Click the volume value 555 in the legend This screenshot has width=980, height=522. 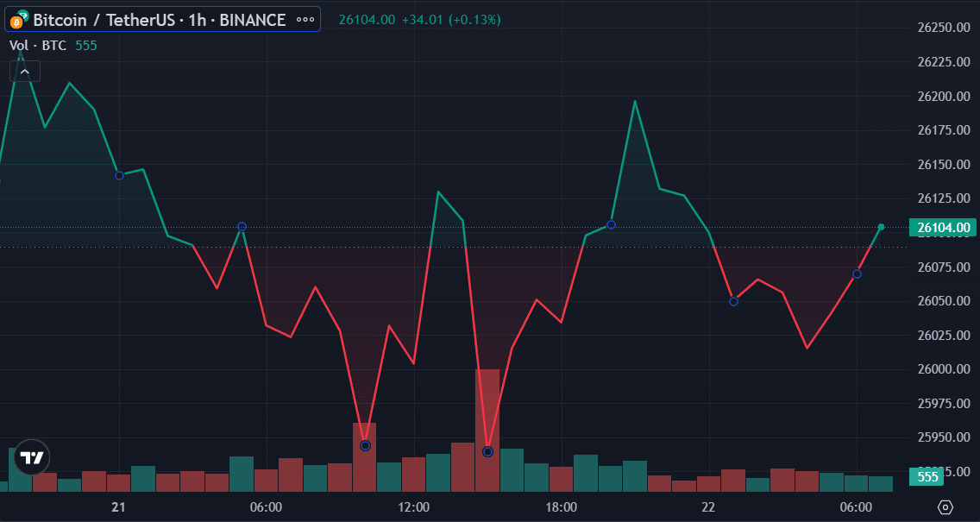[86, 46]
